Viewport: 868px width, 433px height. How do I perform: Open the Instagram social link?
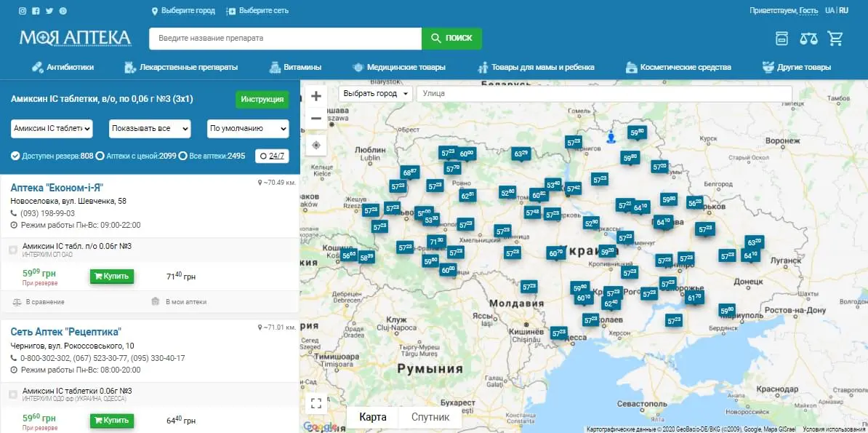pyautogui.click(x=23, y=11)
